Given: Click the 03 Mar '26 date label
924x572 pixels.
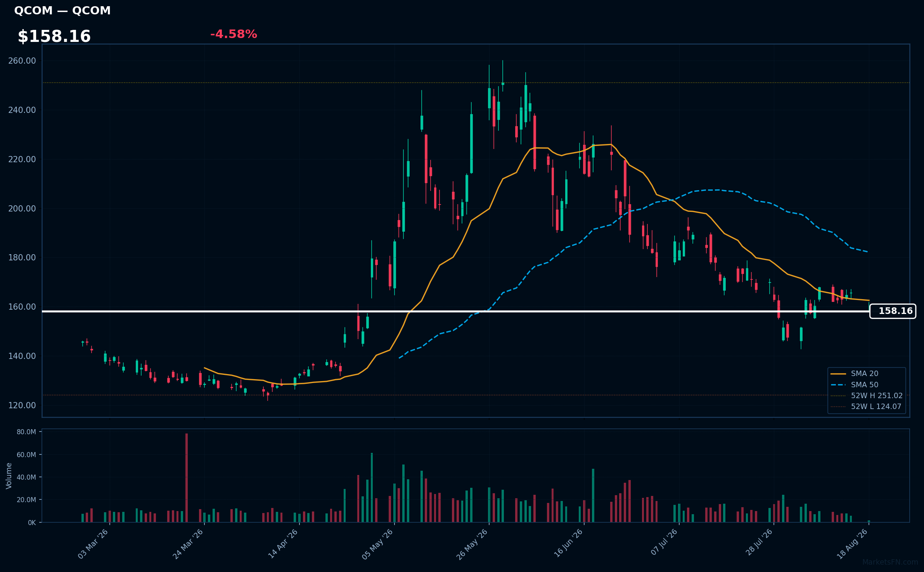Looking at the screenshot, I should click(x=93, y=544).
